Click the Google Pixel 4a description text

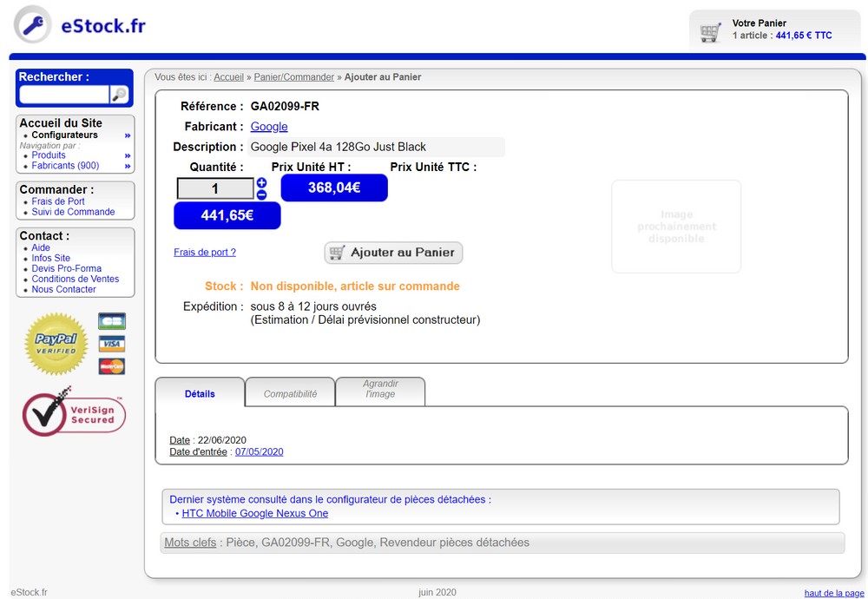pos(339,147)
